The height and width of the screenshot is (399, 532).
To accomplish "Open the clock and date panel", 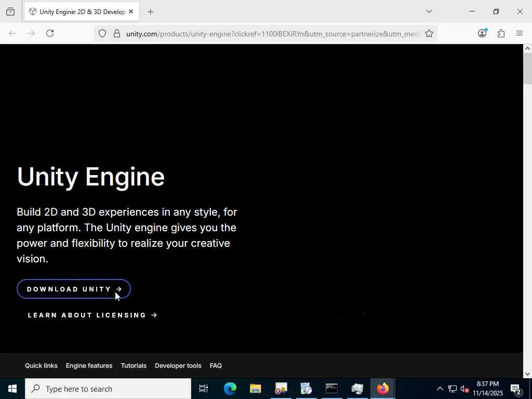I will point(488,389).
